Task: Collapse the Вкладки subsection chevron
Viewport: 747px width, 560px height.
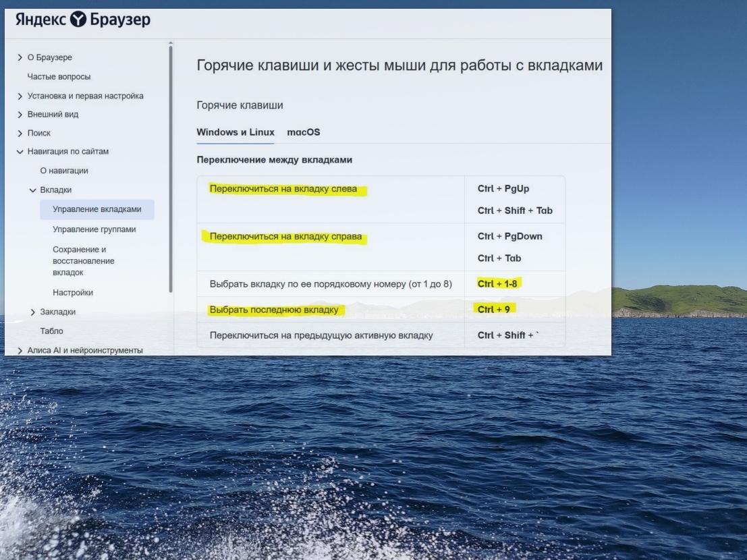Action: coord(32,190)
